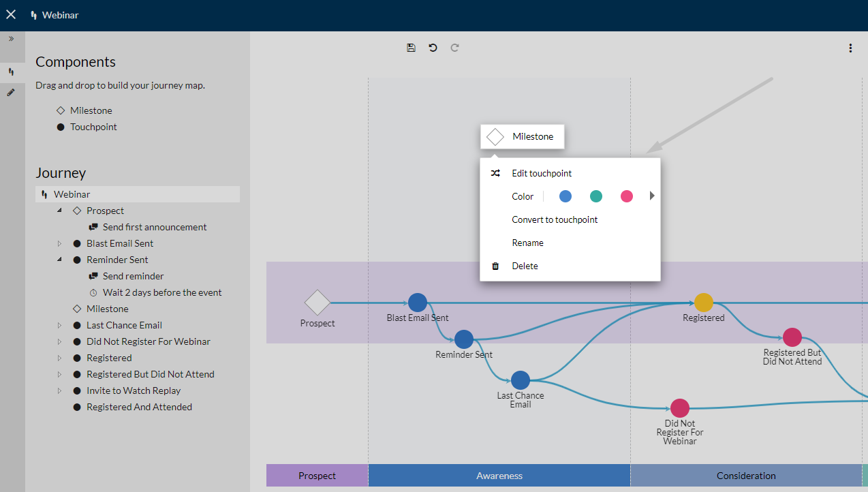Click the shuffle icon beside Edit touchpoint
Viewport: 868px width, 492px height.
495,173
